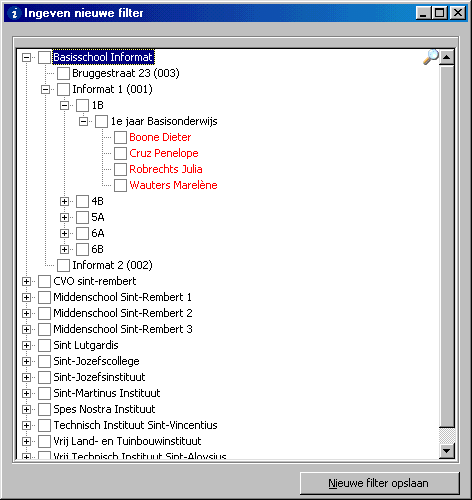472x500 pixels.
Task: Click the scroll up arrow
Action: click(447, 58)
